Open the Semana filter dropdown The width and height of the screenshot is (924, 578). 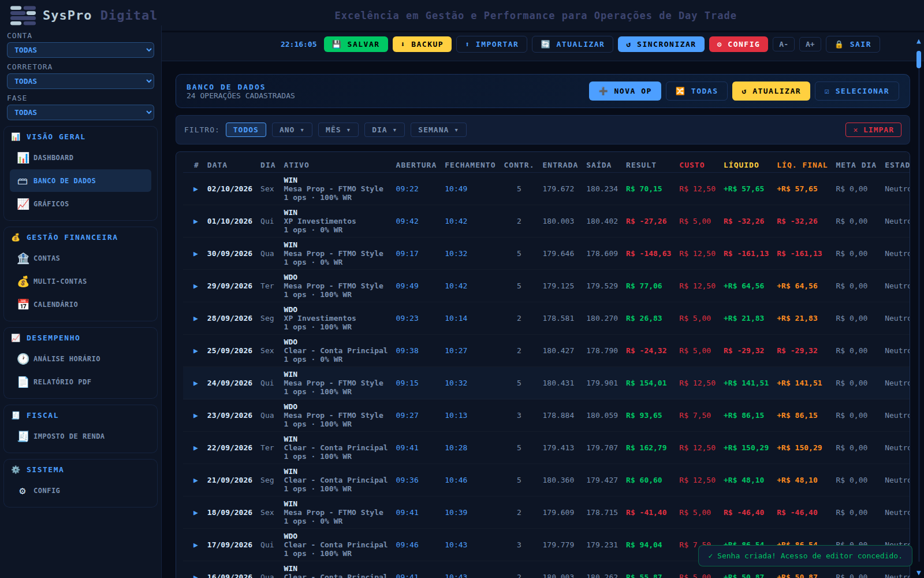pos(438,130)
